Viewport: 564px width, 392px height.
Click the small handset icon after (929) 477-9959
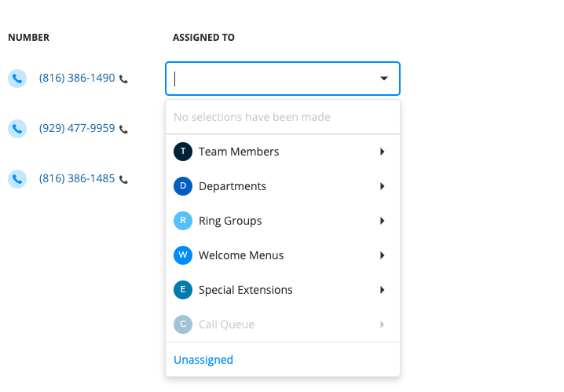click(123, 129)
